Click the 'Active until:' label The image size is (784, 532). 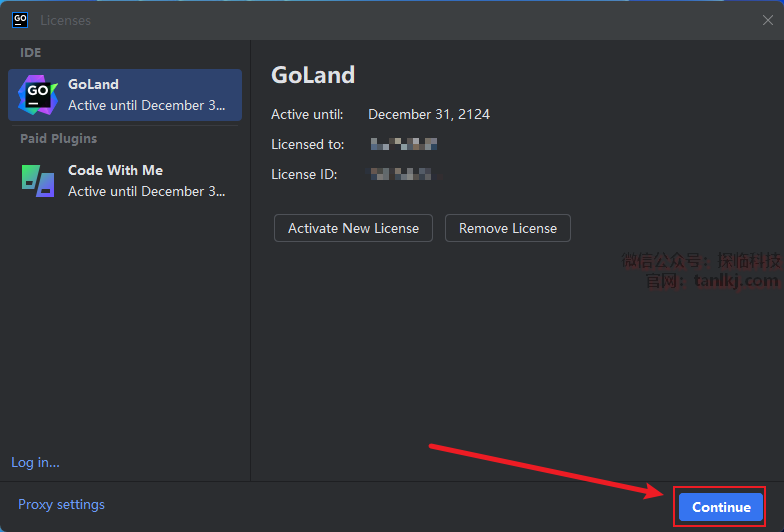click(307, 114)
